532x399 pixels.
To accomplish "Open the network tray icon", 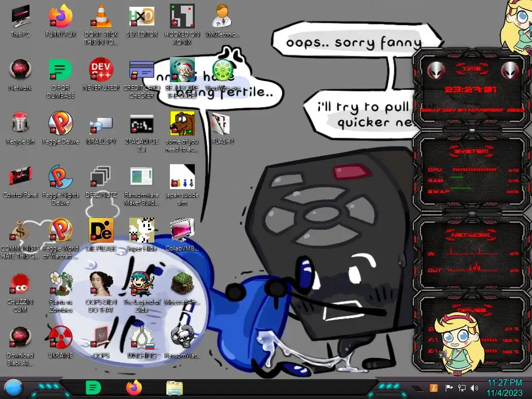I will coord(461,388).
